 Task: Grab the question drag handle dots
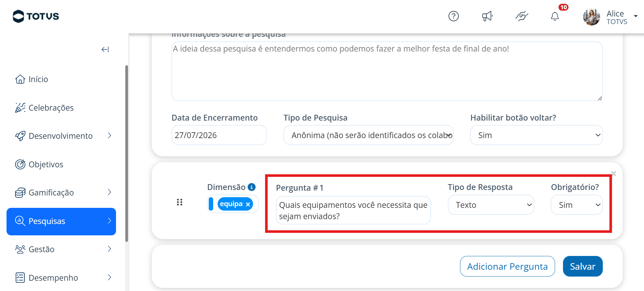(180, 202)
